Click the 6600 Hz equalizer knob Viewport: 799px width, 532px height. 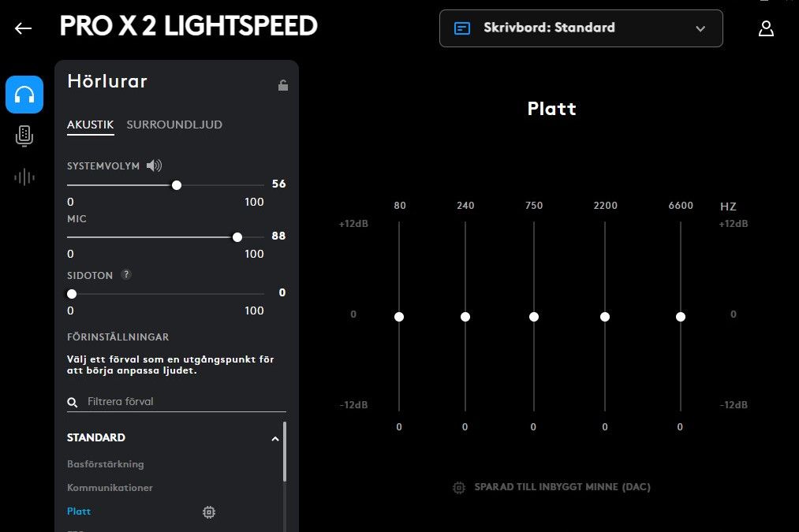(x=680, y=317)
